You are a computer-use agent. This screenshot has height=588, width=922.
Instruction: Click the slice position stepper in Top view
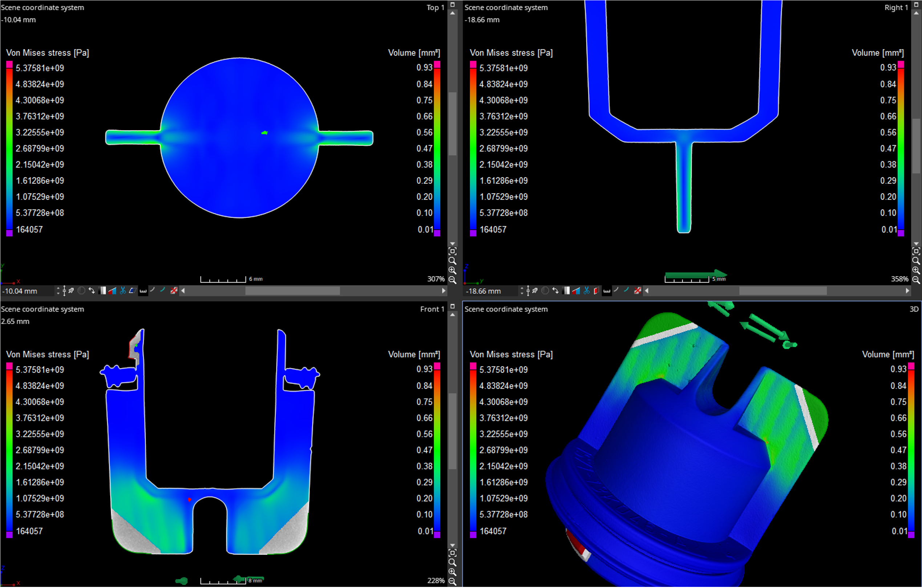click(58, 291)
